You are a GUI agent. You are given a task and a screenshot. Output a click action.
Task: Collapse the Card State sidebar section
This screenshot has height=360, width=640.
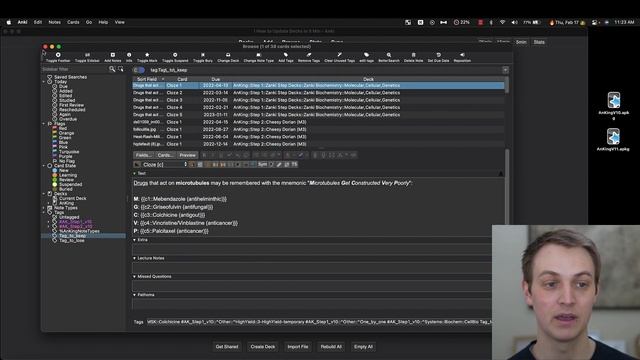tap(44, 166)
